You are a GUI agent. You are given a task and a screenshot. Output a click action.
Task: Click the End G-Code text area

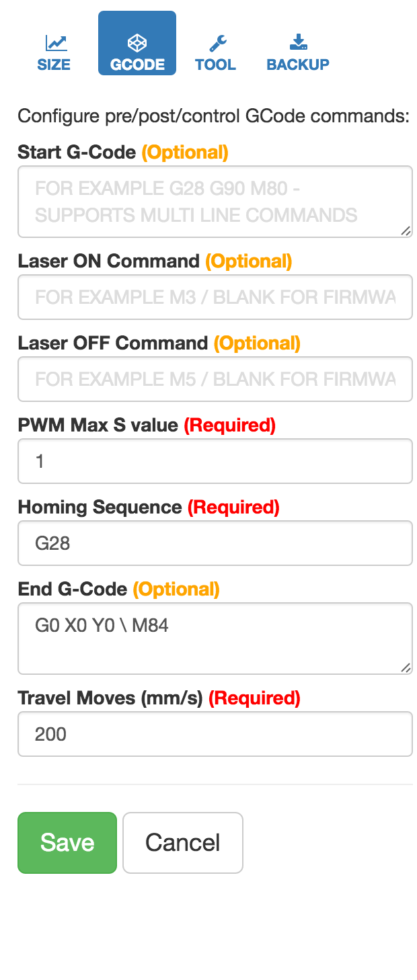215,639
